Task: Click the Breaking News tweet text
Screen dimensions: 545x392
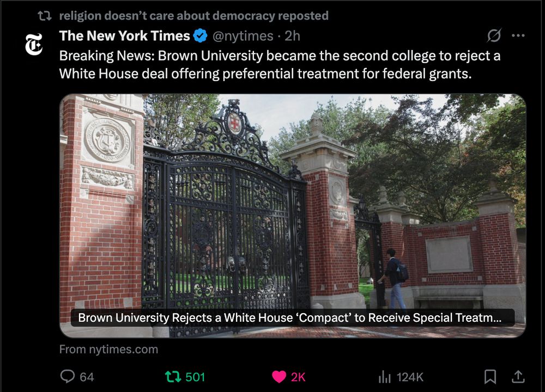Action: 280,65
